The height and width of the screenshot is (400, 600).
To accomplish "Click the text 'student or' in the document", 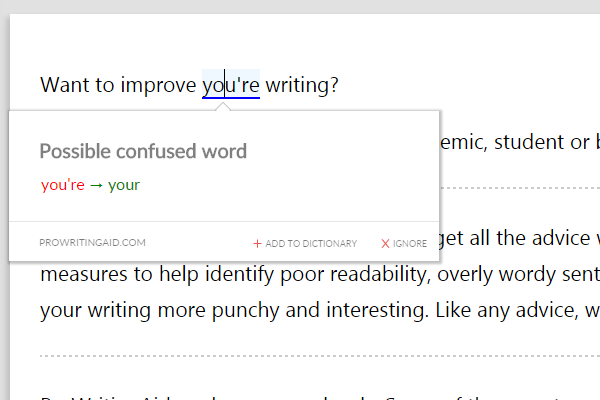I will (541, 142).
